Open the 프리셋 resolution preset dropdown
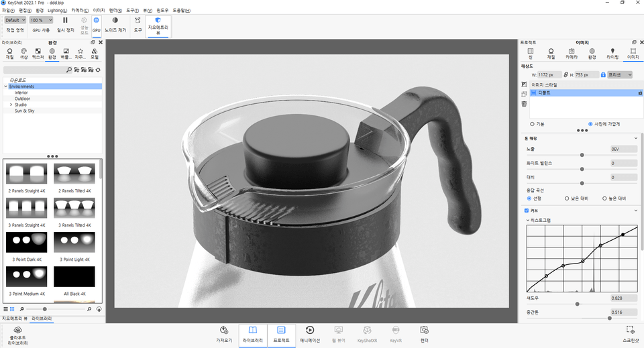Viewport: 644px width, 348px height. 619,74
